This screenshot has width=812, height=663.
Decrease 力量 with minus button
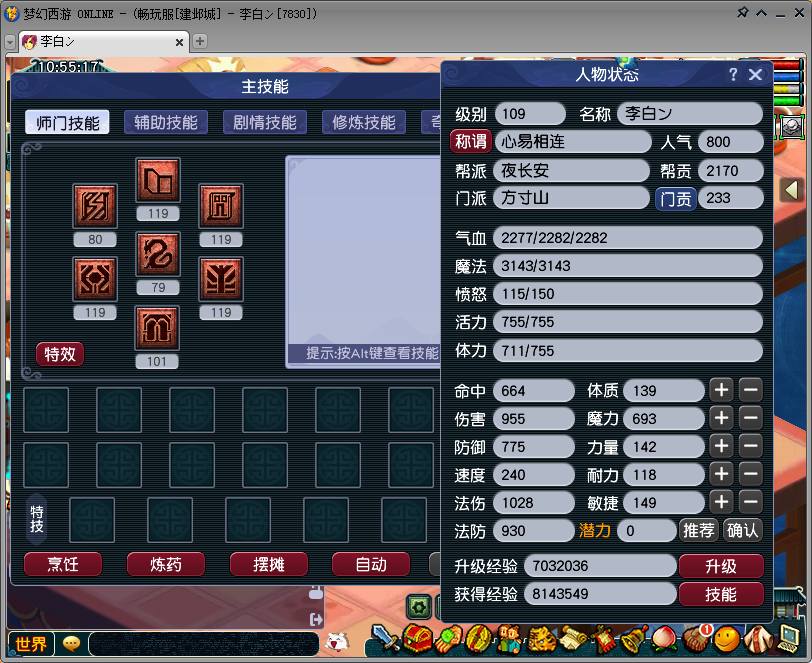(x=750, y=446)
